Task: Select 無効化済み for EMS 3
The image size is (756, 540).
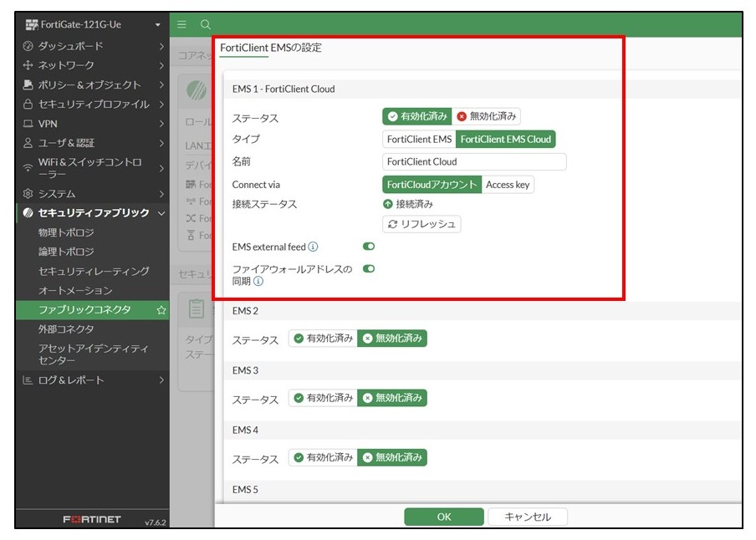Action: point(392,398)
